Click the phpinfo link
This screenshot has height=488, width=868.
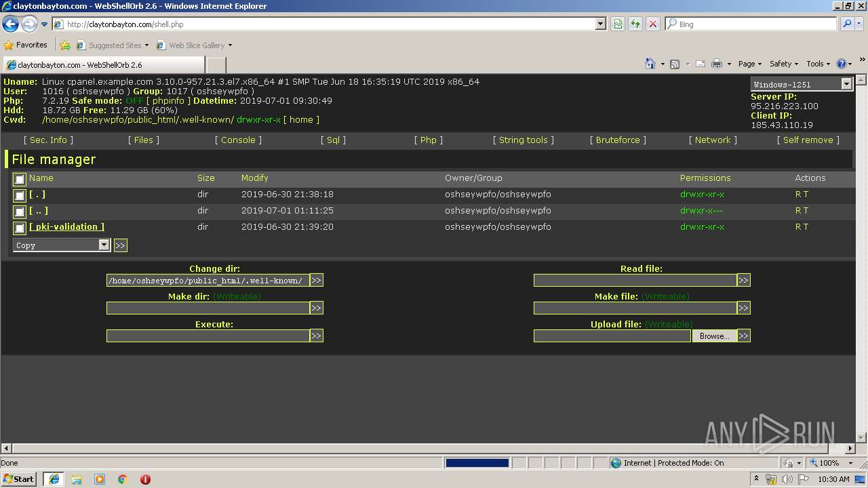[x=168, y=100]
